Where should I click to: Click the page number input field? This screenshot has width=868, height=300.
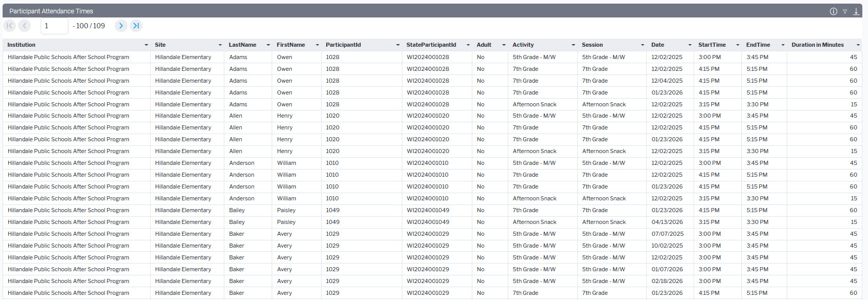point(54,26)
